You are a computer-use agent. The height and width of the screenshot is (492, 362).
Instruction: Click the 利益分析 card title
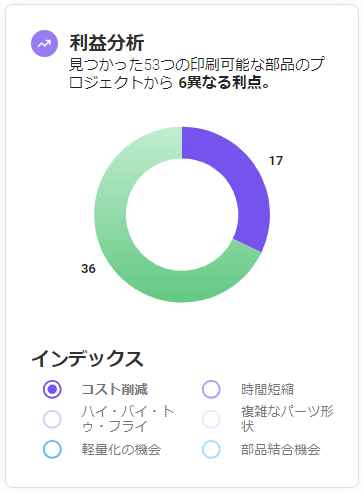point(107,43)
